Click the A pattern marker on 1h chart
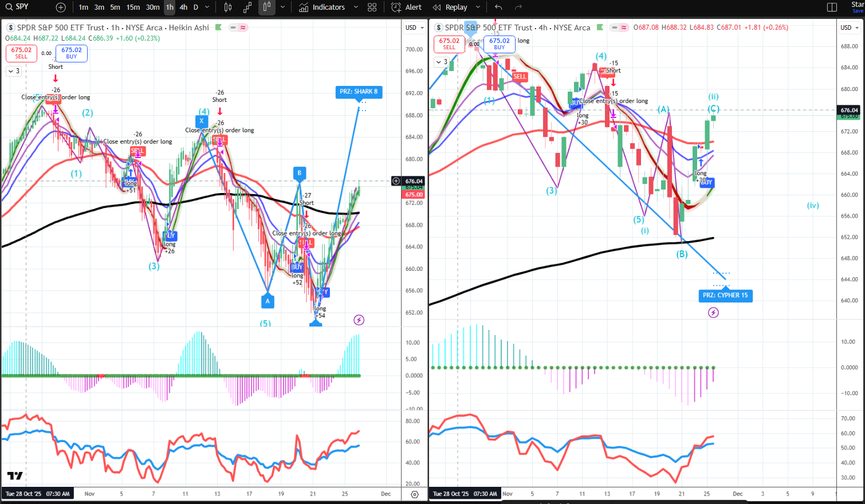 (x=268, y=301)
